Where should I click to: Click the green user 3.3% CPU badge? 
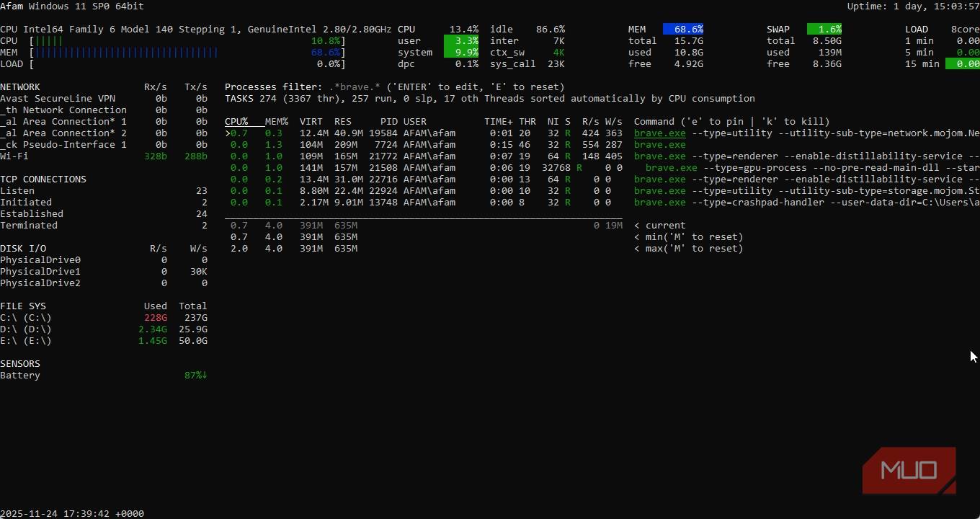[x=461, y=41]
